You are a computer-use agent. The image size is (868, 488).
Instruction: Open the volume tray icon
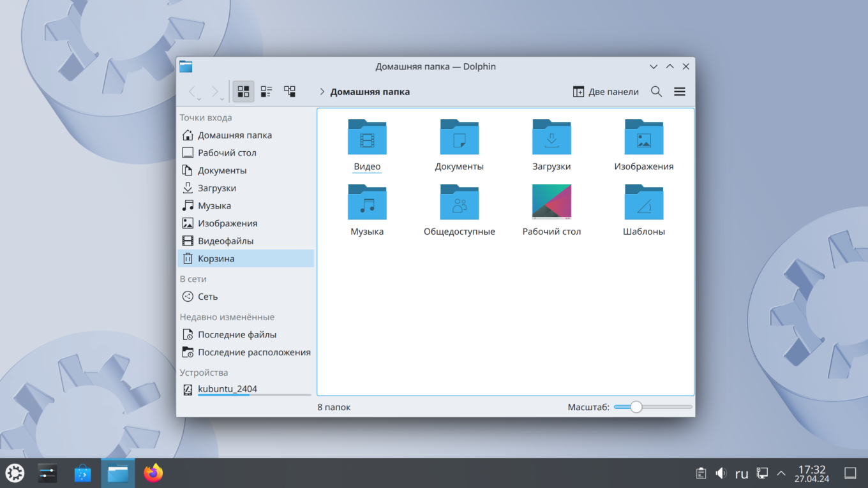721,473
